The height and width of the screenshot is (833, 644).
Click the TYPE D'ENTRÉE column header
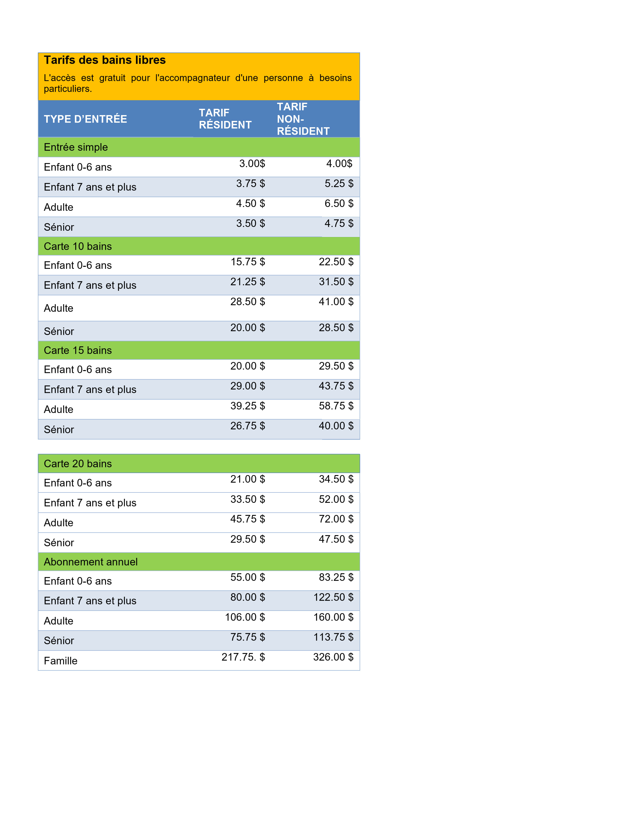point(85,119)
